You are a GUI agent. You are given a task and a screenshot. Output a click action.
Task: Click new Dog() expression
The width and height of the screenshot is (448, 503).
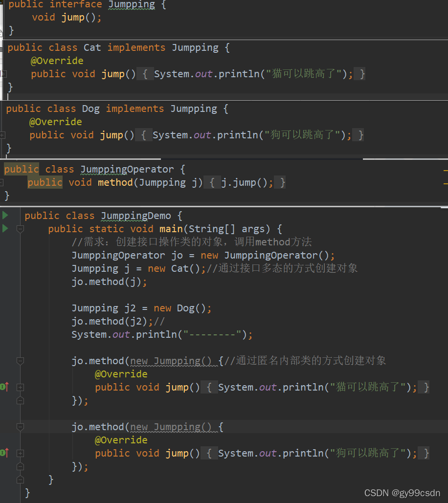179,308
